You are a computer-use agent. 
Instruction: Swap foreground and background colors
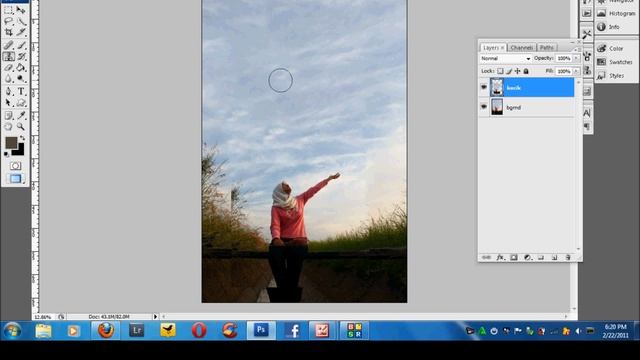point(22,138)
